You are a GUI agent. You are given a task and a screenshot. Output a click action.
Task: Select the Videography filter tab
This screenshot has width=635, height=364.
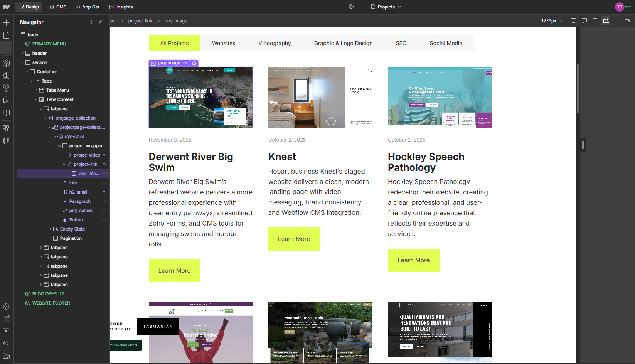[x=275, y=43]
